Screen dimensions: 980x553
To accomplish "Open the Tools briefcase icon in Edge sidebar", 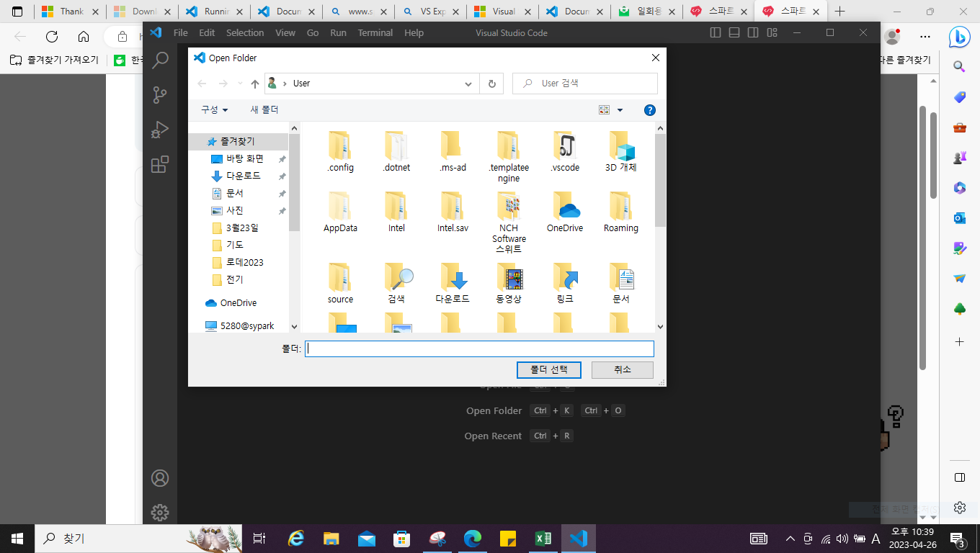I will [959, 127].
